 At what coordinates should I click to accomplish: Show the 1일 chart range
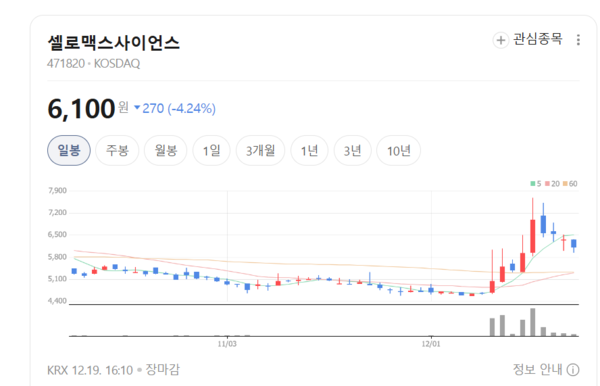[212, 150]
